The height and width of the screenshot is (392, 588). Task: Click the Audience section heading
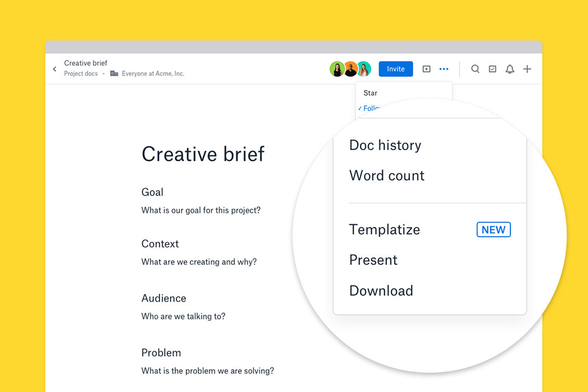164,298
